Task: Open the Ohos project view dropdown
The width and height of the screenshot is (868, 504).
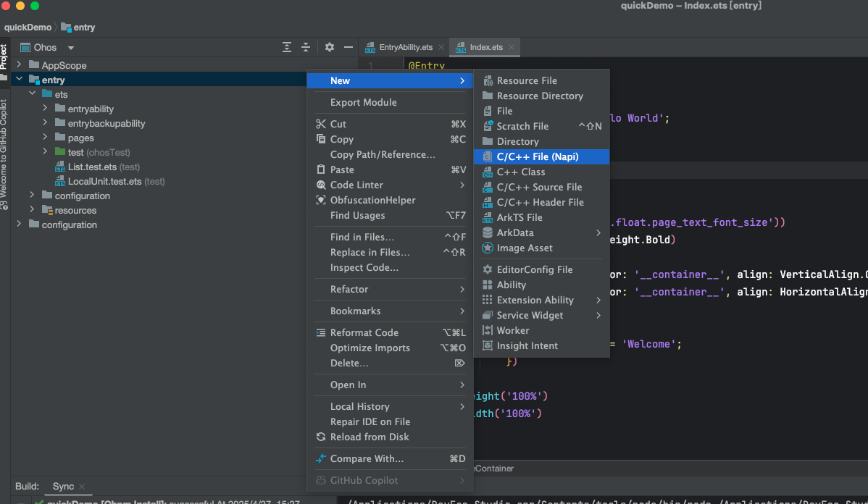Action: pyautogui.click(x=71, y=48)
